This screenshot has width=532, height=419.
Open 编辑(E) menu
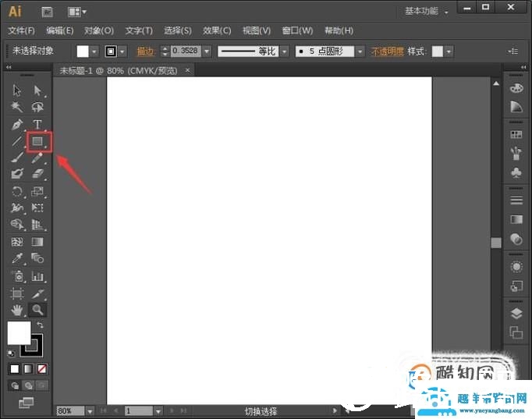point(60,31)
